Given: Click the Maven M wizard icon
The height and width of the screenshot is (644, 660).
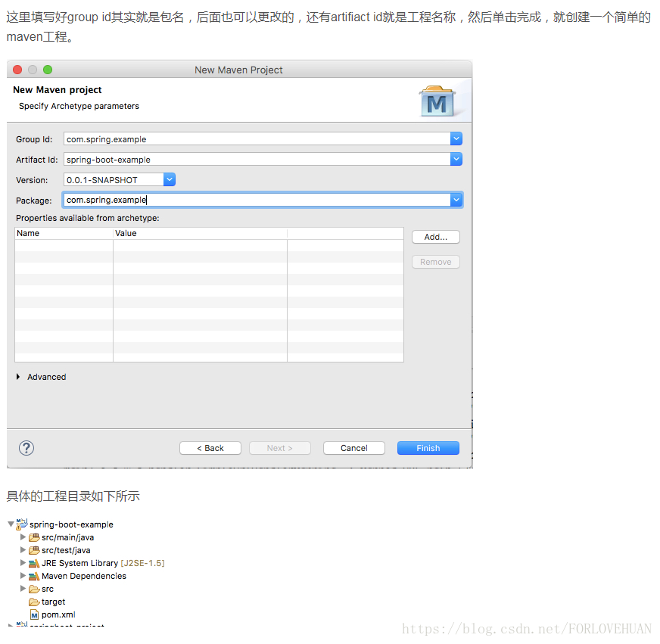Looking at the screenshot, I should (437, 101).
